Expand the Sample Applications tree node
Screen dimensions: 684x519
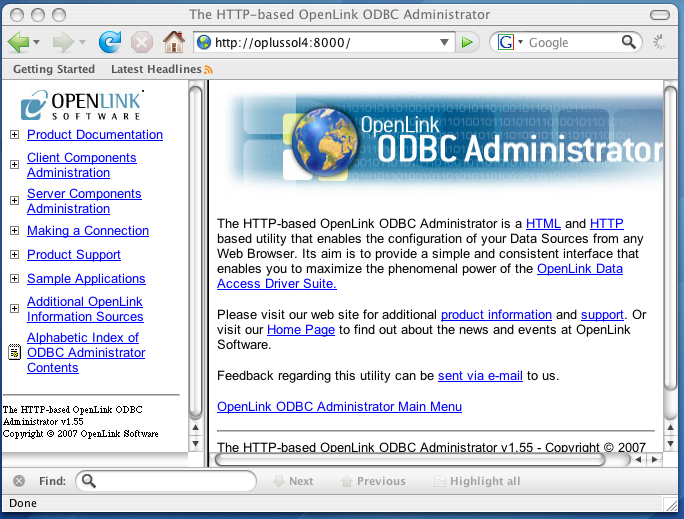pos(14,279)
